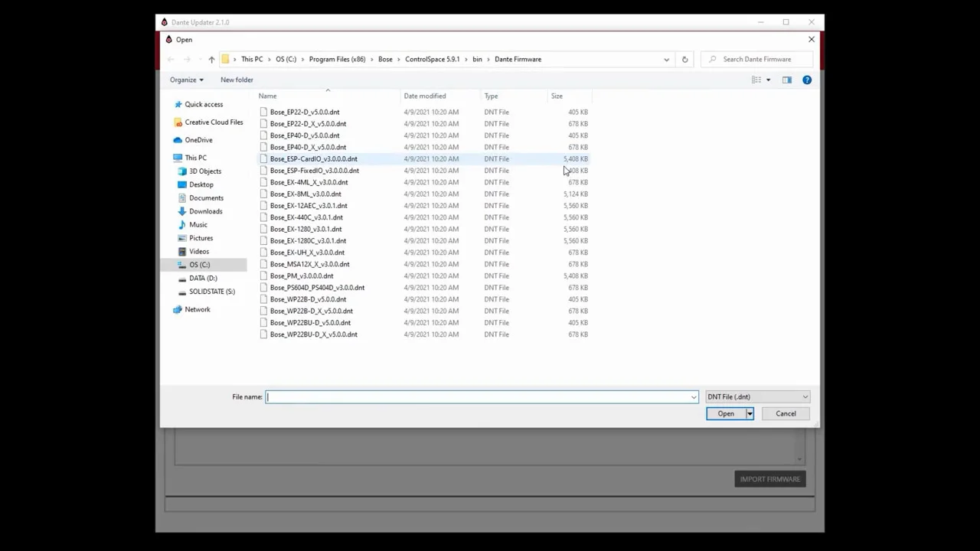
Task: Select file Bose_WP22BU-D_X_v5.0.0.dnt
Action: [313, 334]
